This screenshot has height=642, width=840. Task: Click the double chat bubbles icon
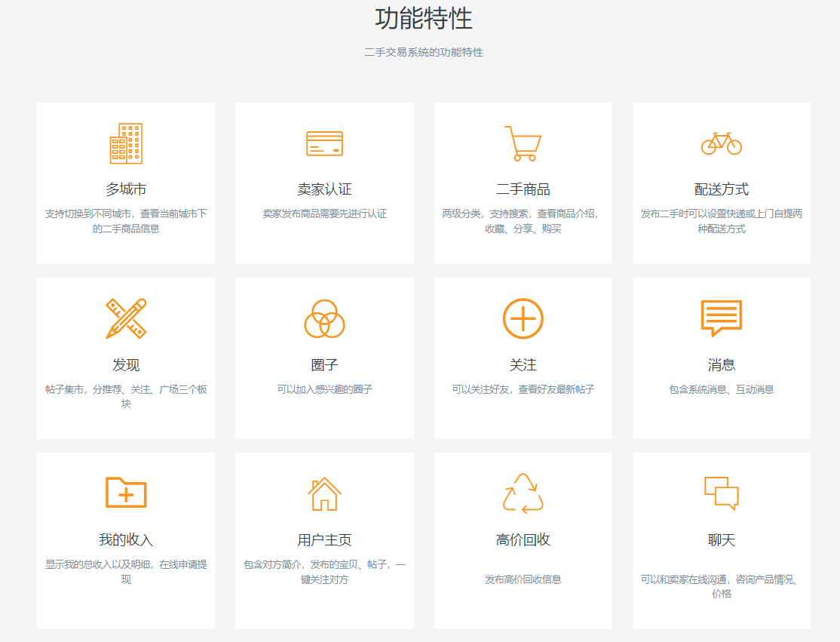[721, 493]
